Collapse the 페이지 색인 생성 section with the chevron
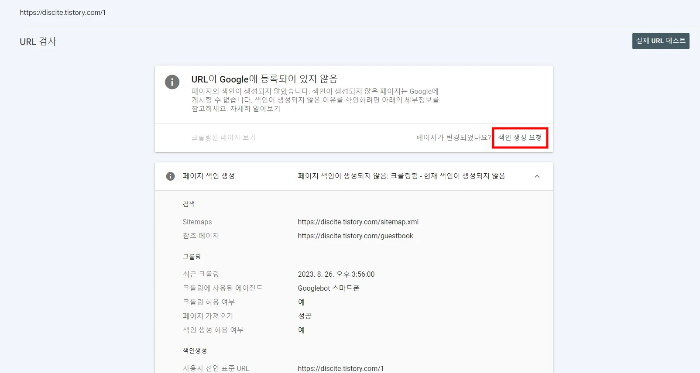Screen dimensions: 700x373 click(537, 176)
